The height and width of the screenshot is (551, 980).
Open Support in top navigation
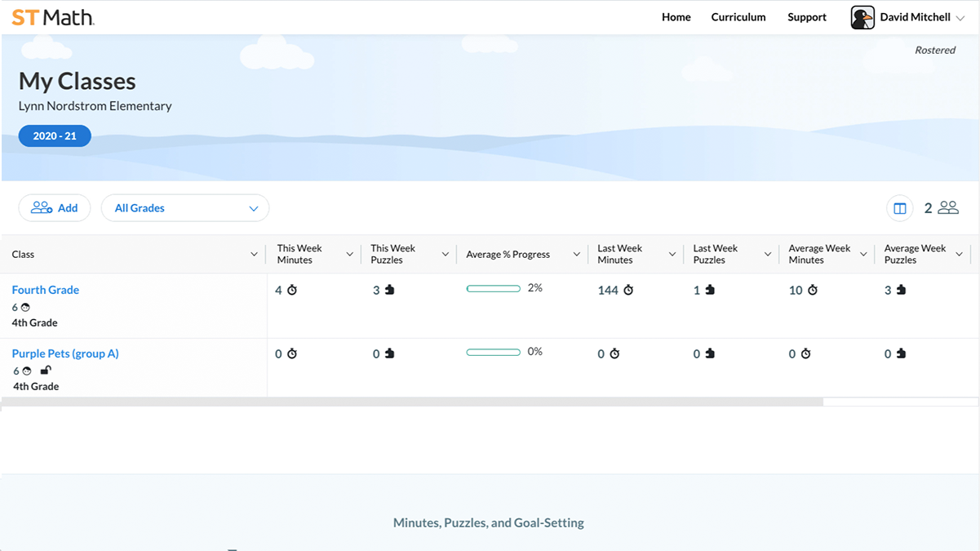coord(807,17)
